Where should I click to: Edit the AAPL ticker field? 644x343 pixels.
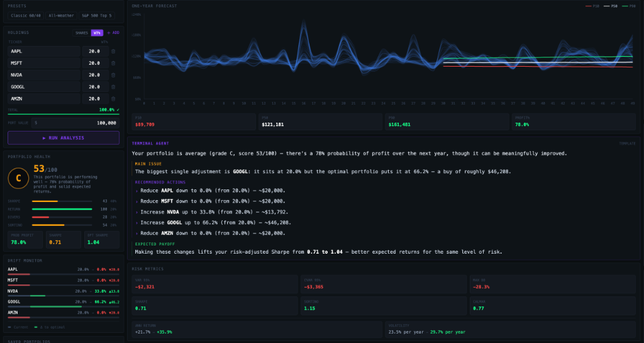[x=44, y=52]
